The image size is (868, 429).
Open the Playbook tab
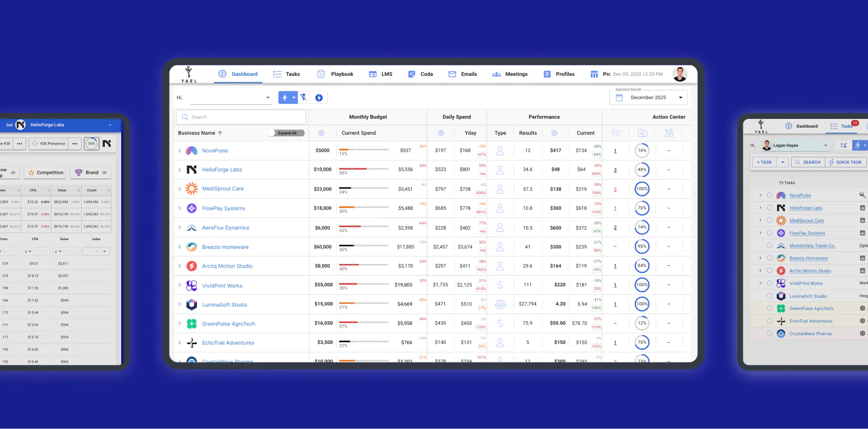pyautogui.click(x=336, y=74)
